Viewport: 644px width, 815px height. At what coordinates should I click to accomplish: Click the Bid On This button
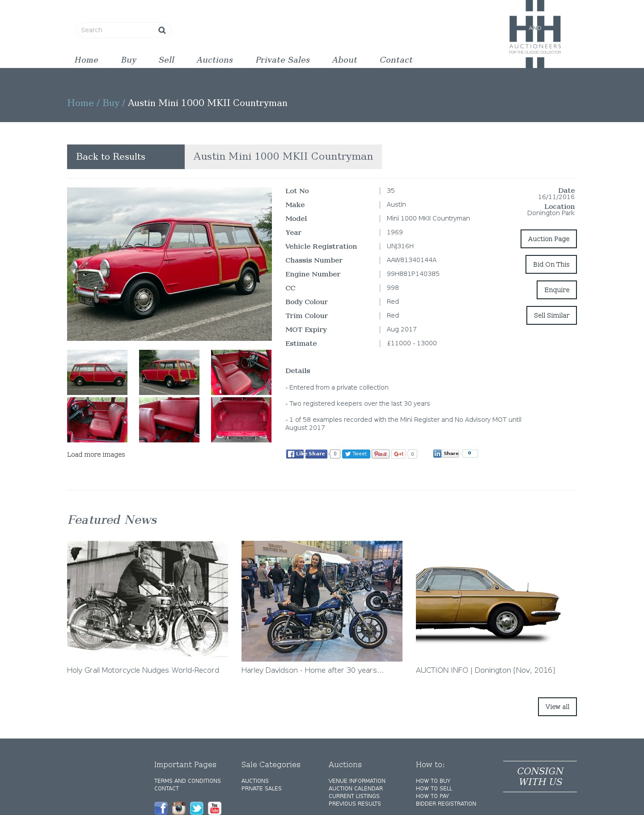pyautogui.click(x=551, y=264)
